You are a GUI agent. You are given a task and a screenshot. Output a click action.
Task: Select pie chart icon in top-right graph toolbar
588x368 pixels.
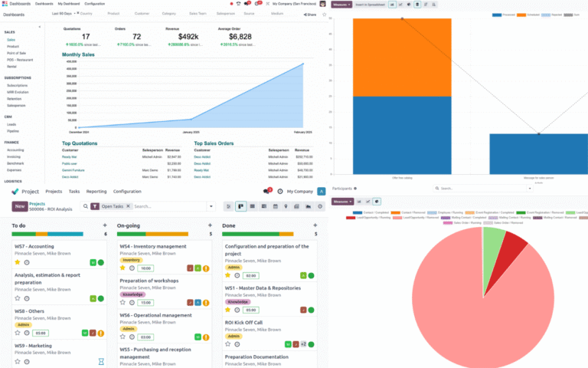409,5
